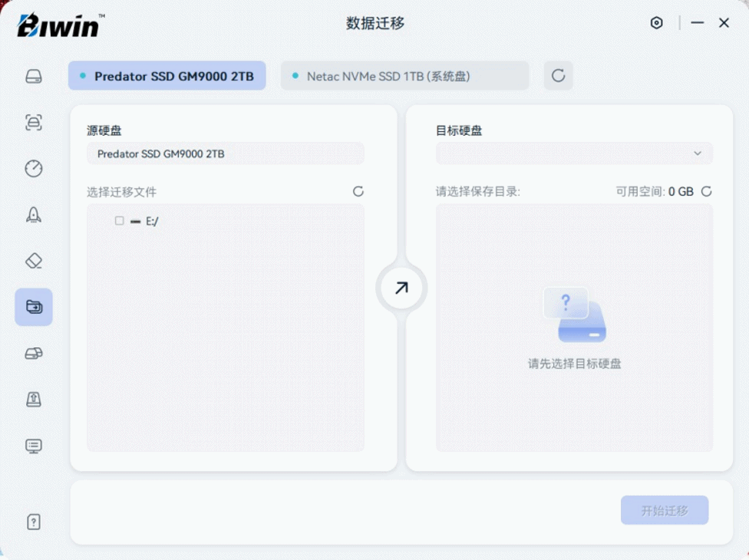Open help question mark icon

click(34, 522)
